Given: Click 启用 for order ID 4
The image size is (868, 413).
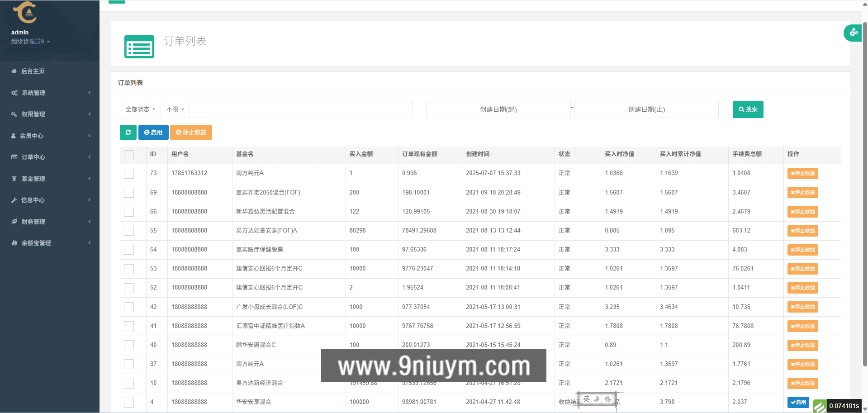Looking at the screenshot, I should click(798, 402).
